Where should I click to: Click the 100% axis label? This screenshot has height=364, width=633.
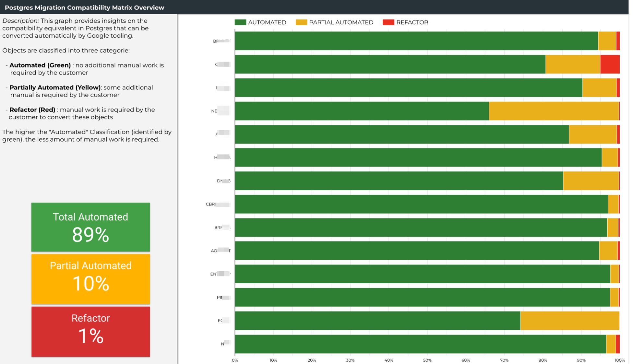coord(620,360)
